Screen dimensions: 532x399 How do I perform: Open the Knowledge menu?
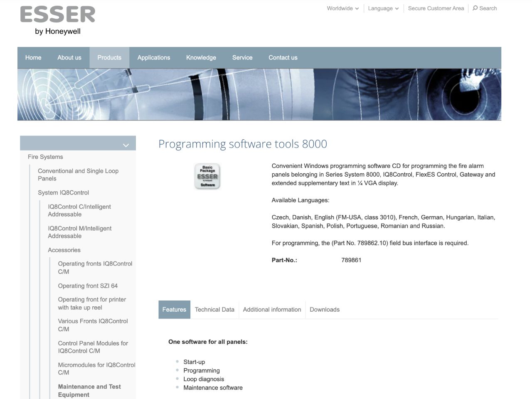tap(201, 57)
